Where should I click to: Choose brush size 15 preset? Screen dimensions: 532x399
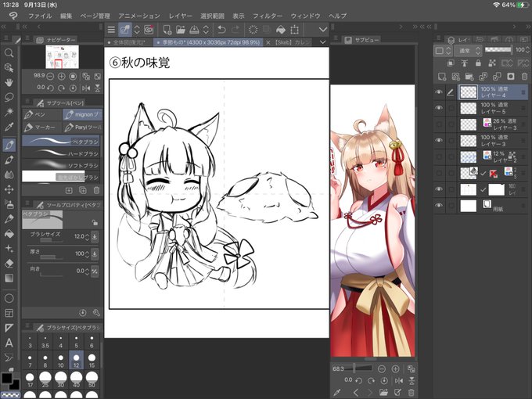[x=92, y=361]
